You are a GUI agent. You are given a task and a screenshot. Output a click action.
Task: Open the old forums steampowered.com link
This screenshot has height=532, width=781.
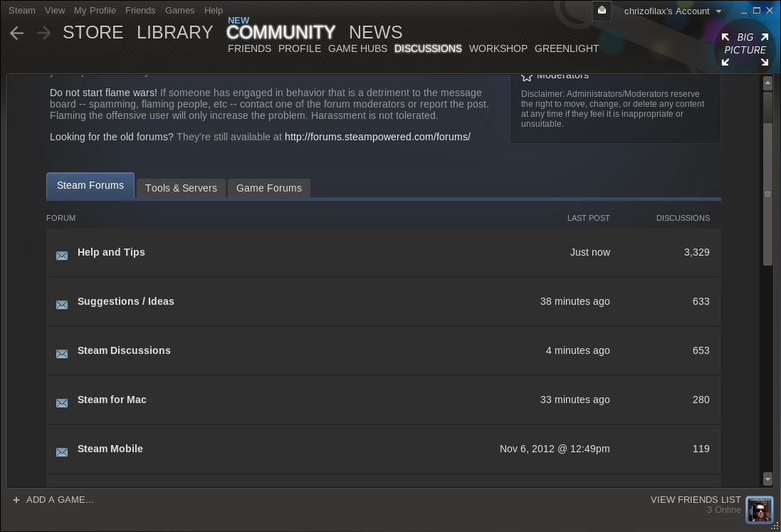tap(377, 137)
